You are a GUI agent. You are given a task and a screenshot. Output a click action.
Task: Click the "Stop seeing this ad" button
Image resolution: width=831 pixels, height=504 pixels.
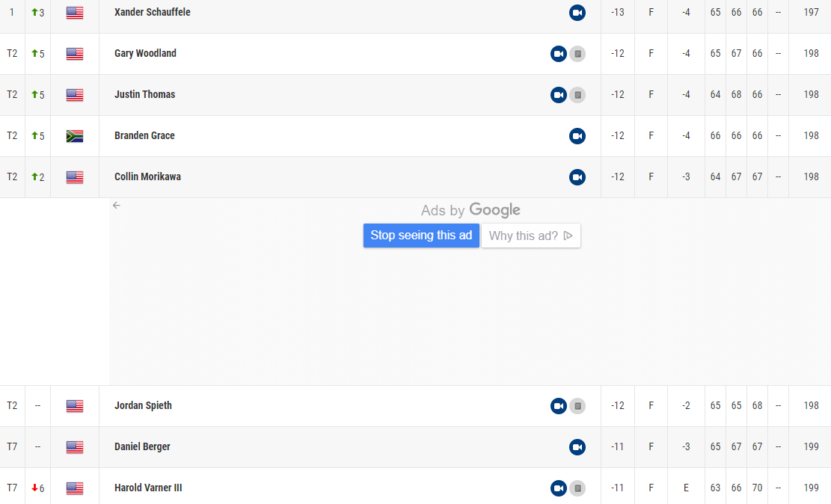[421, 236]
